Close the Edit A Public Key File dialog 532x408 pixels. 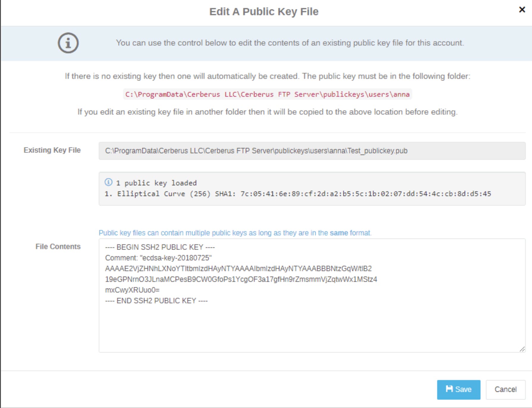click(x=522, y=10)
